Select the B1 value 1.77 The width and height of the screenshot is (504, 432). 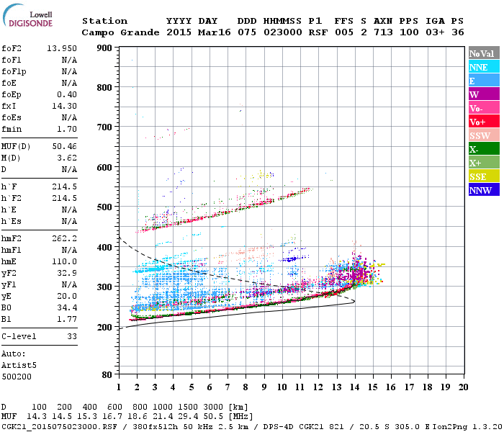coord(67,320)
